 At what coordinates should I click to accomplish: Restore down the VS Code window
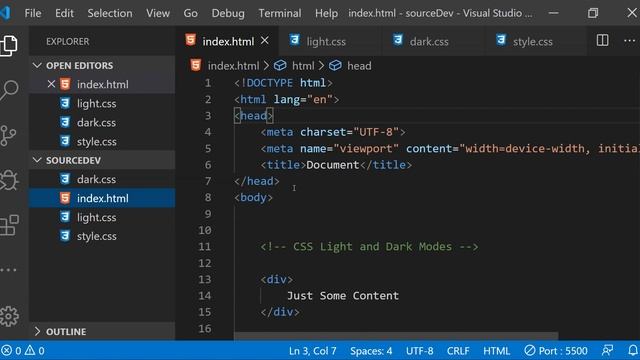[593, 13]
